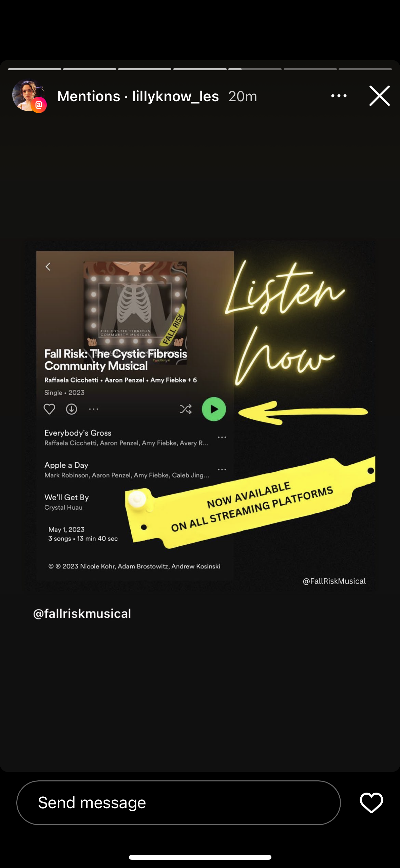Open the @fallriskmusical mention link
This screenshot has width=400, height=868.
click(x=82, y=614)
